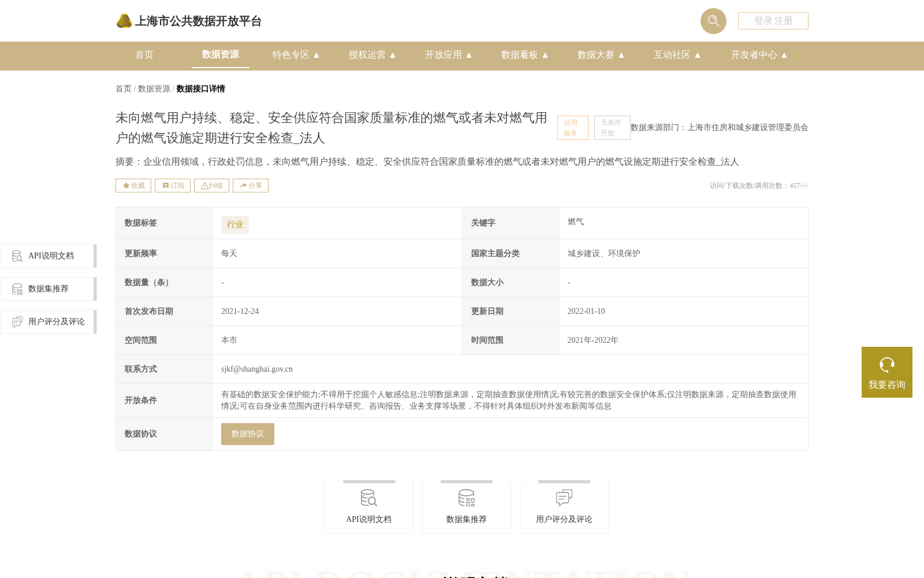924x578 pixels.
Task: Click the 开放条件 description text
Action: point(509,401)
